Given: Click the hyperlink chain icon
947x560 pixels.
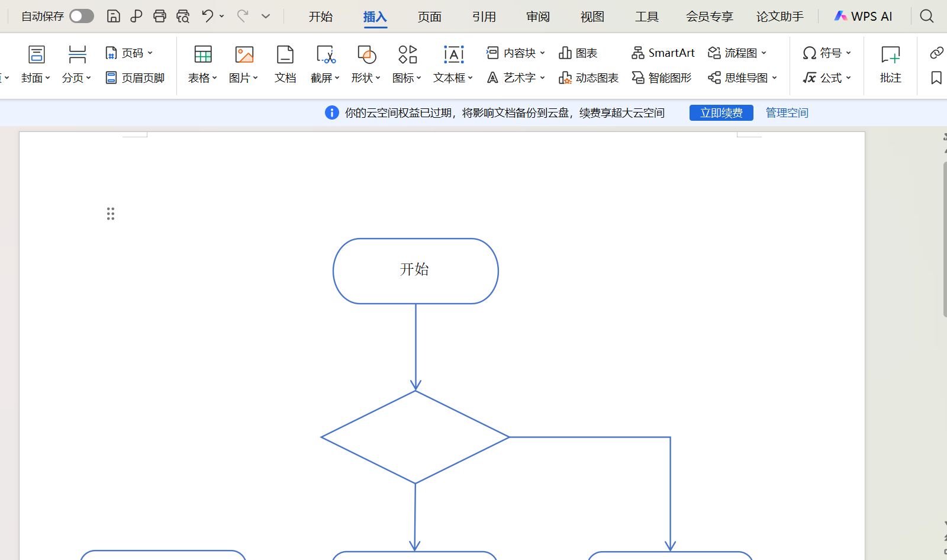Looking at the screenshot, I should pos(936,53).
